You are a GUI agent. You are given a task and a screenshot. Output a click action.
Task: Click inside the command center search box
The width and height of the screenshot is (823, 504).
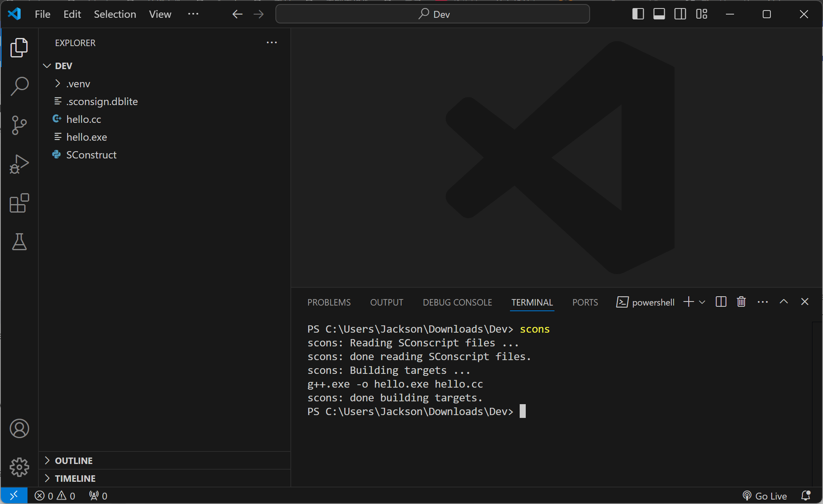click(x=432, y=14)
